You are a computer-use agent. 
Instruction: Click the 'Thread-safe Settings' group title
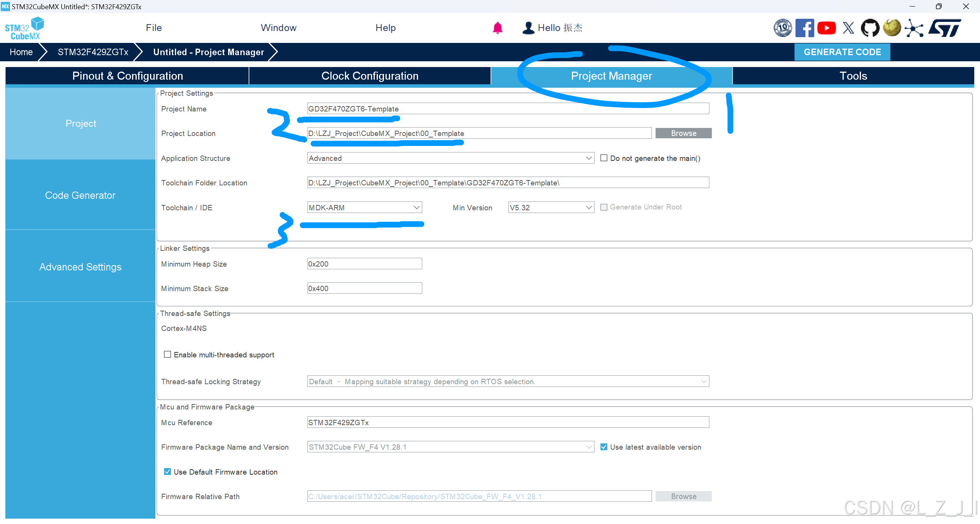pyautogui.click(x=195, y=313)
